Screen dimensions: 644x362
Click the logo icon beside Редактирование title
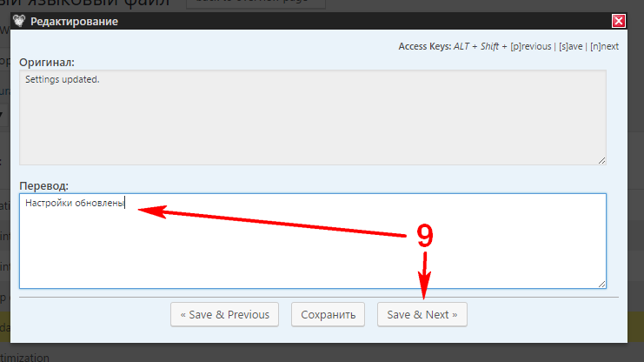point(19,21)
